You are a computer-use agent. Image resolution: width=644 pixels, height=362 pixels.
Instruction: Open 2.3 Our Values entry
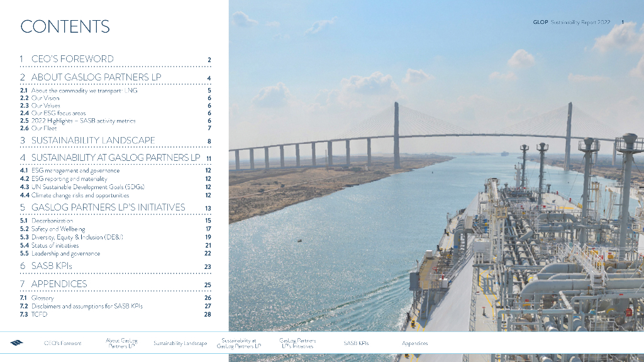point(116,106)
